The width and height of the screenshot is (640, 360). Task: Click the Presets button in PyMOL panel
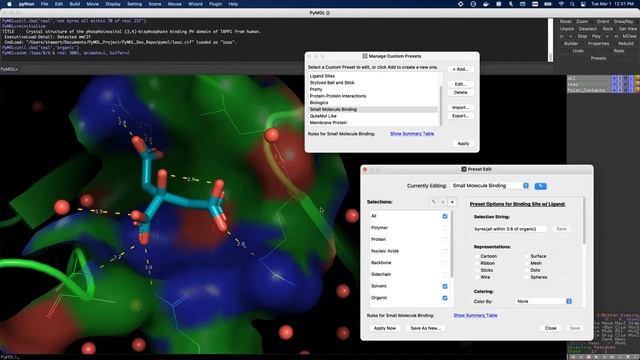click(x=598, y=58)
